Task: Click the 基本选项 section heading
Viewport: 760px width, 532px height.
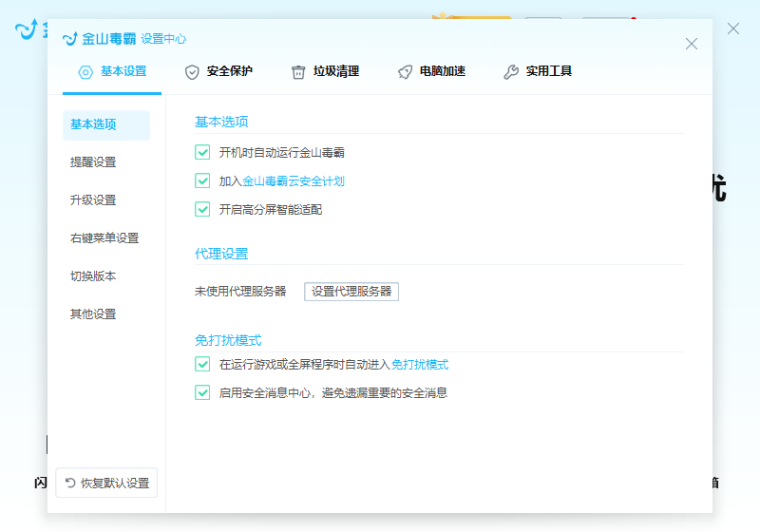Action: click(221, 122)
